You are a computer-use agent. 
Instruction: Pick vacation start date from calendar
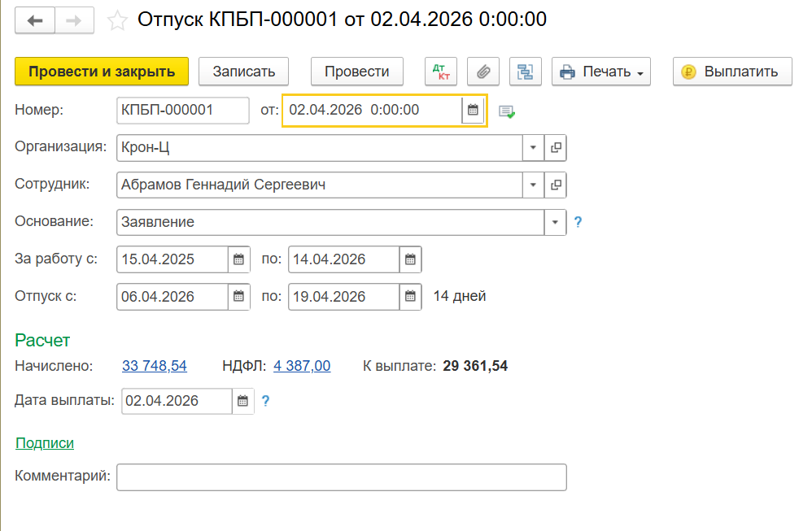(x=238, y=297)
